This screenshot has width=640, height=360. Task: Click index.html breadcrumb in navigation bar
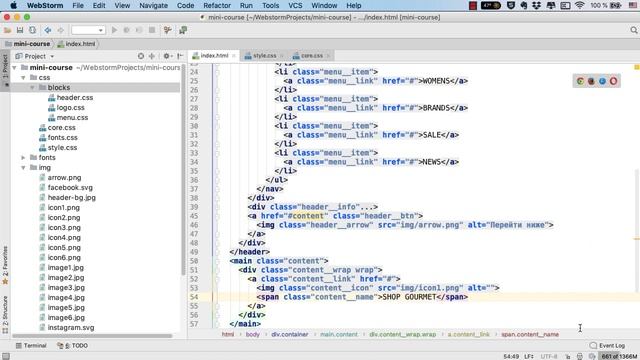76,44
